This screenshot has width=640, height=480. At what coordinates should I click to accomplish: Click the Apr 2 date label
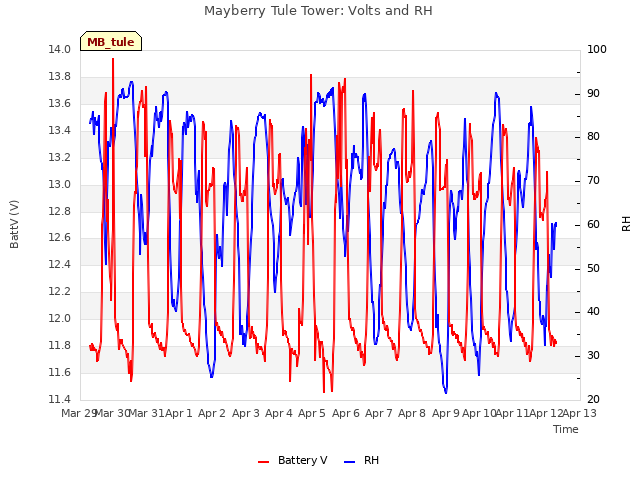pos(212,413)
